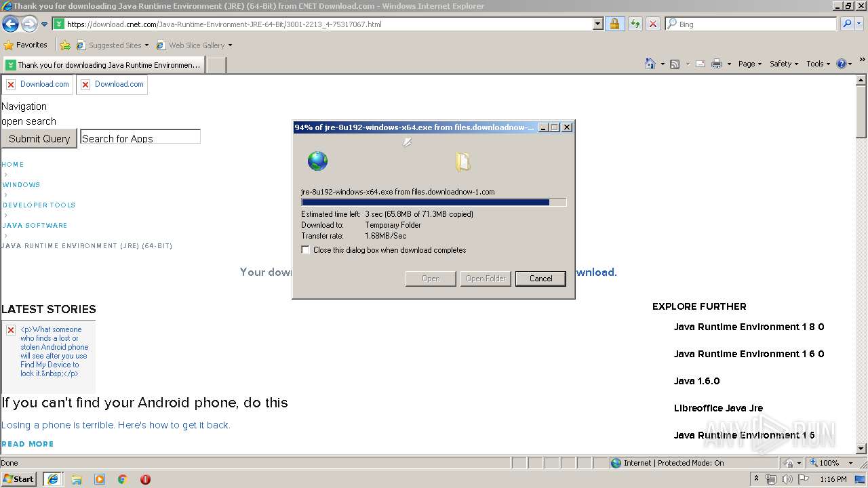Open the WINDOWS breadcrumb link
The width and height of the screenshot is (868, 488).
click(21, 184)
